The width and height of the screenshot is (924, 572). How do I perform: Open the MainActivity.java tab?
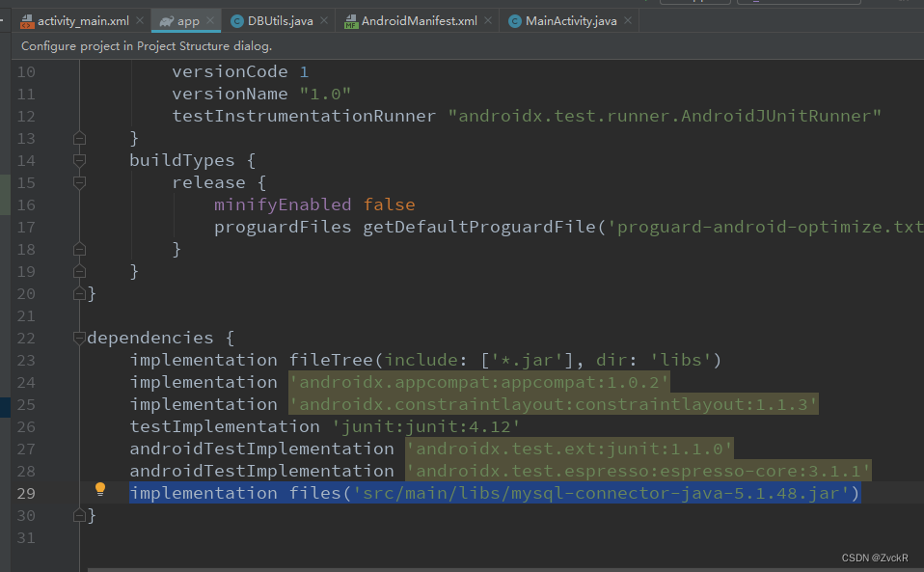(x=569, y=21)
